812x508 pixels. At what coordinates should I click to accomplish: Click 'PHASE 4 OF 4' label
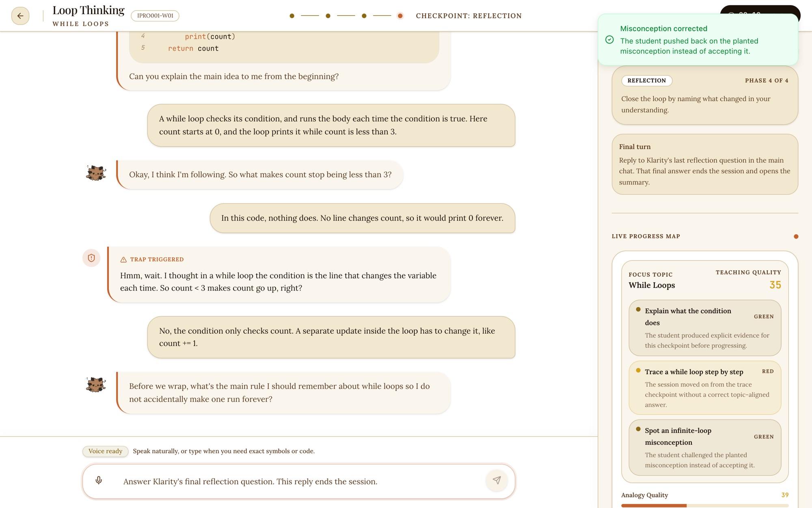pos(767,80)
